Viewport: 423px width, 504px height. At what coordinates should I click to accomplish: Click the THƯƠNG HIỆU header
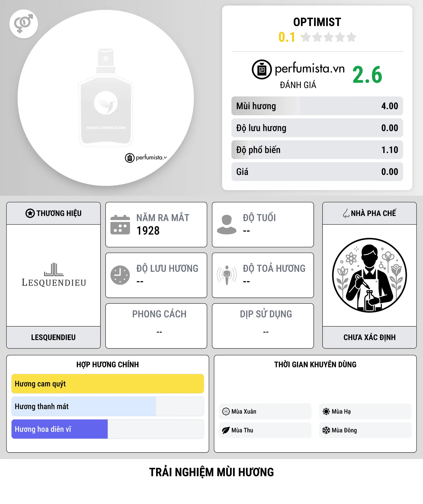(x=53, y=213)
